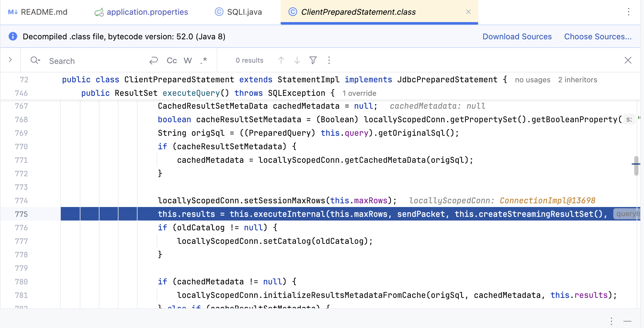This screenshot has width=644, height=328.
Task: Click getOriginalSql call on line 769
Action: coord(411,133)
